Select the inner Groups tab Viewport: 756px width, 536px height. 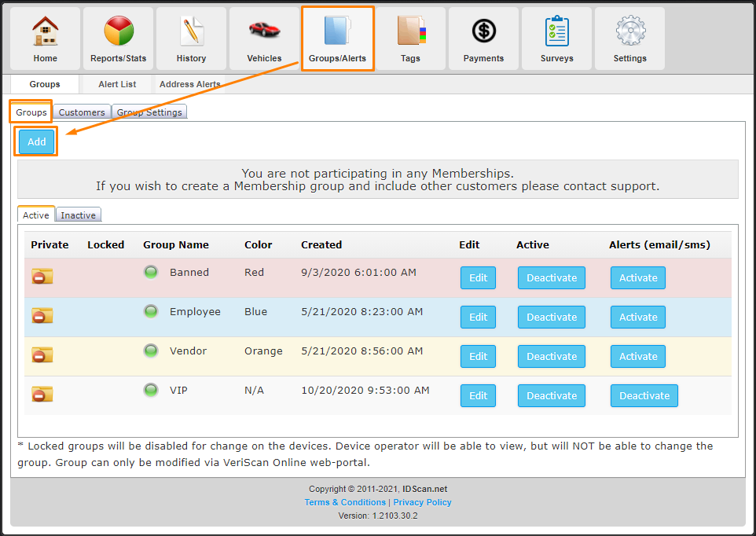point(31,112)
